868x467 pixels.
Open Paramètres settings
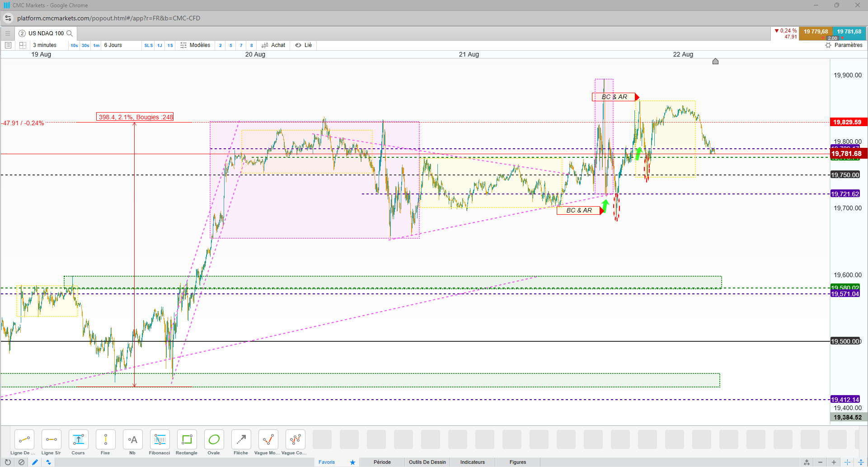pos(849,45)
